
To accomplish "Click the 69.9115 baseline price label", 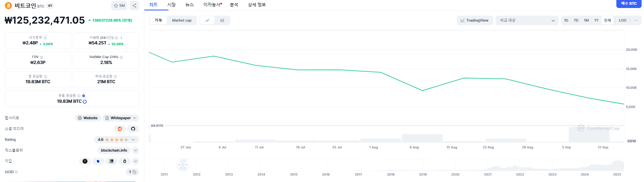I will [x=157, y=126].
